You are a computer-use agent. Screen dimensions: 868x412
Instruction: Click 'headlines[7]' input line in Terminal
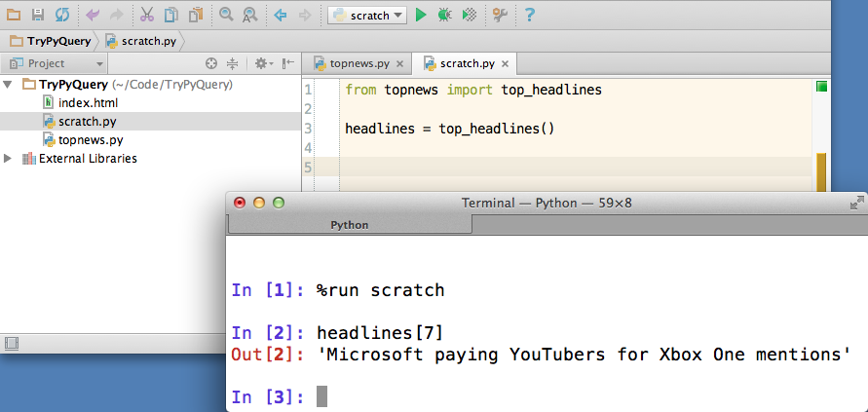coord(380,333)
